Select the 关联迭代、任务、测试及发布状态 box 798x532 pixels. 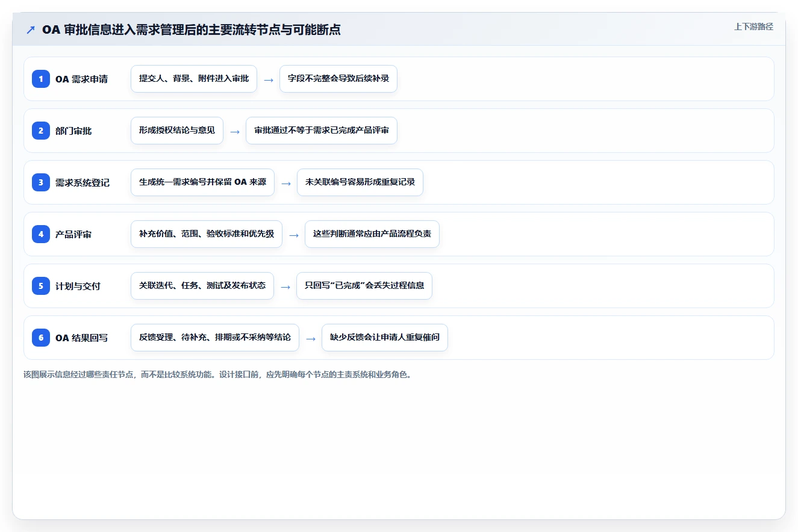tap(202, 286)
